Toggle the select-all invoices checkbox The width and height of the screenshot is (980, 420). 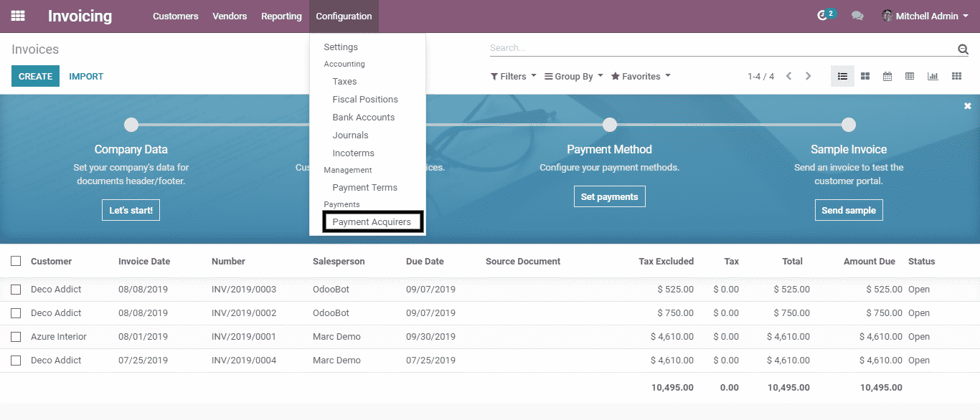coord(16,262)
